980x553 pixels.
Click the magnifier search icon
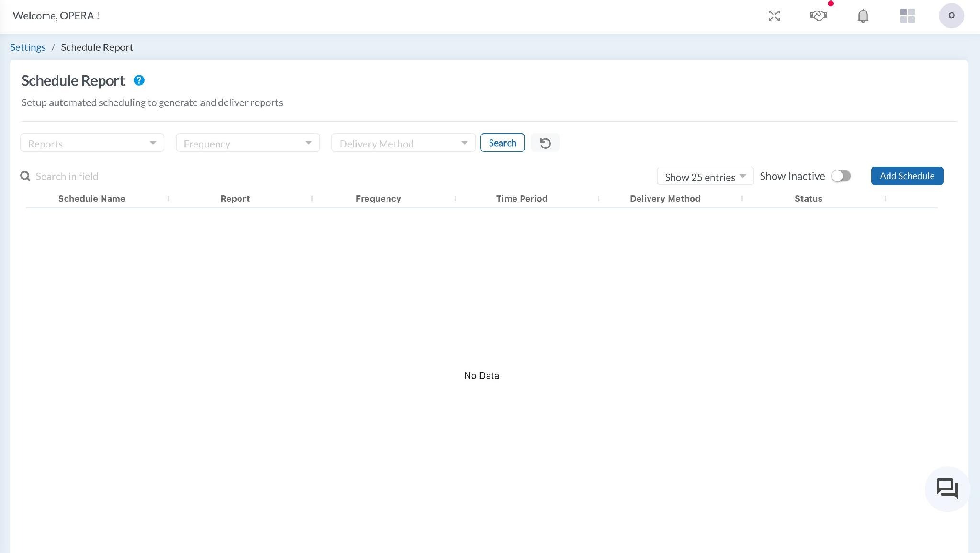[x=25, y=177]
